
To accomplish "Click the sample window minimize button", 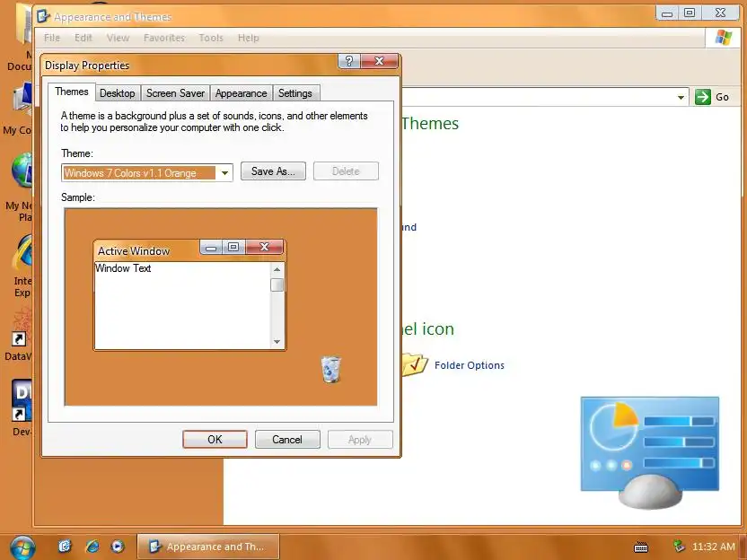I will [211, 247].
